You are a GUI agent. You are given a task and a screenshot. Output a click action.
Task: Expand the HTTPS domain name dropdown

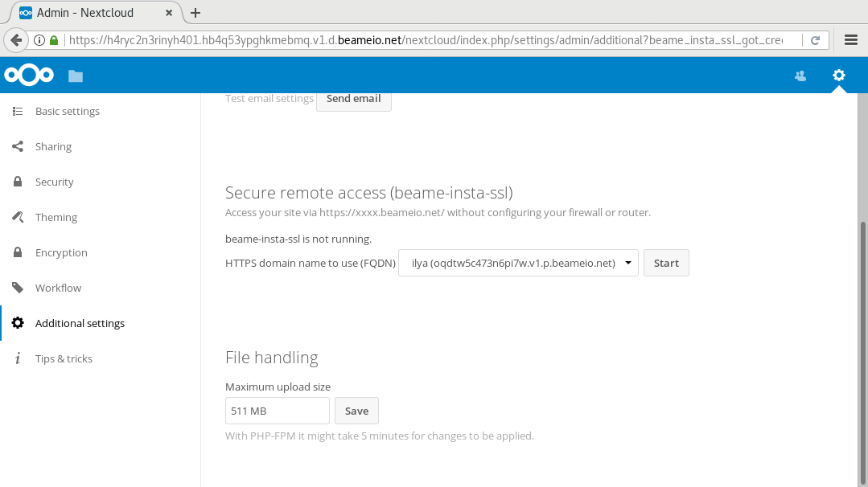coord(518,263)
